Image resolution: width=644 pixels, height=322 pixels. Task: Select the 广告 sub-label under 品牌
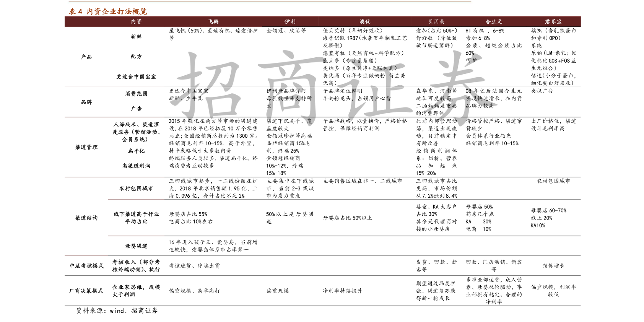[136, 109]
